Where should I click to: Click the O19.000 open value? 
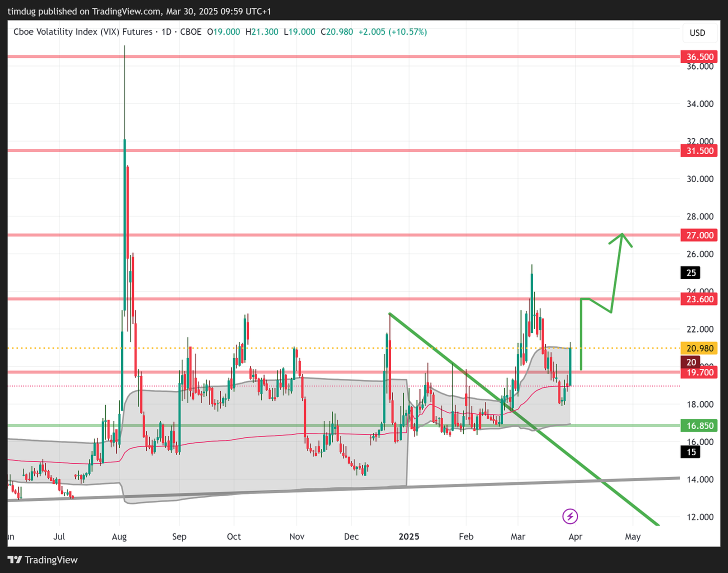point(224,31)
